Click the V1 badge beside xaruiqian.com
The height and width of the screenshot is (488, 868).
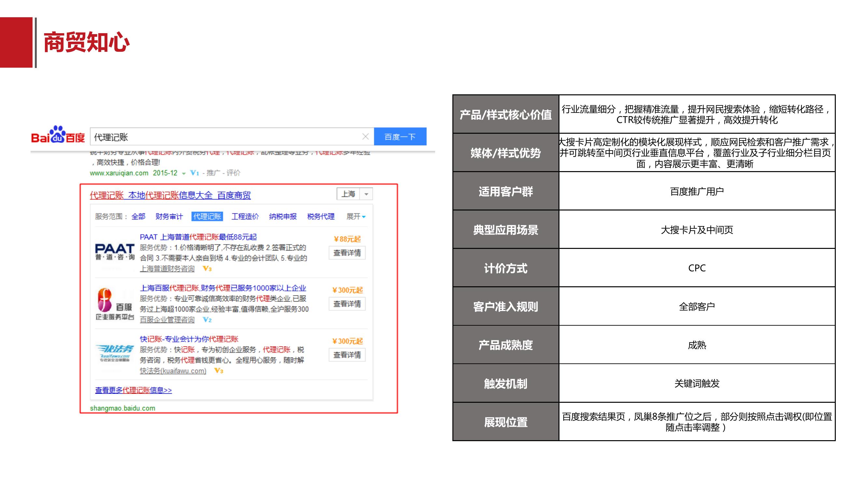(x=194, y=173)
